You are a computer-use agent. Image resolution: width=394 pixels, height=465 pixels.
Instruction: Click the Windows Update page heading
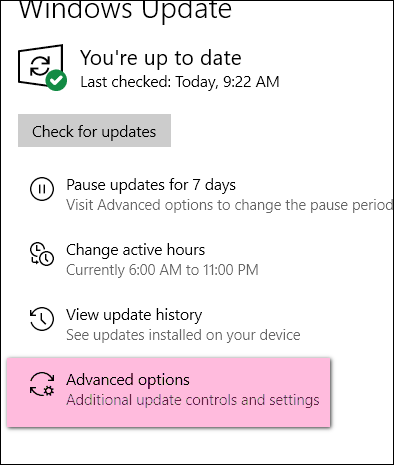point(125,9)
